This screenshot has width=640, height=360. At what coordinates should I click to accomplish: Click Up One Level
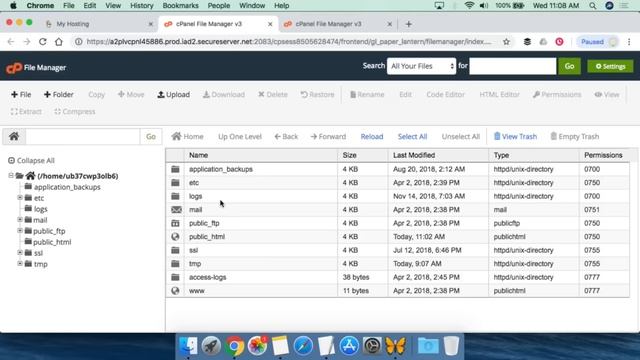pos(240,136)
